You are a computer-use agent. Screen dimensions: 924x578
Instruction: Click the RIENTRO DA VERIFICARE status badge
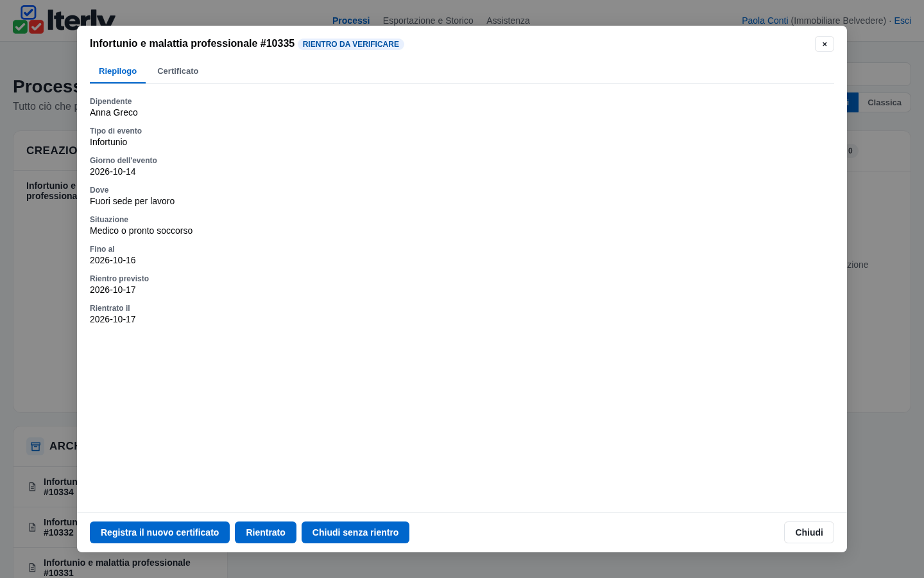pos(351,44)
